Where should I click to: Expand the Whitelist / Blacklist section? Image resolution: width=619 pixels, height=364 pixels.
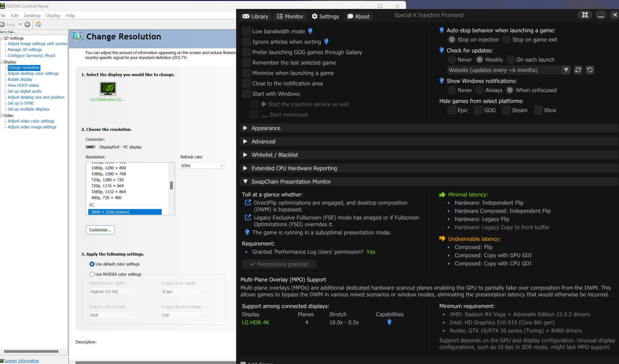coord(429,155)
